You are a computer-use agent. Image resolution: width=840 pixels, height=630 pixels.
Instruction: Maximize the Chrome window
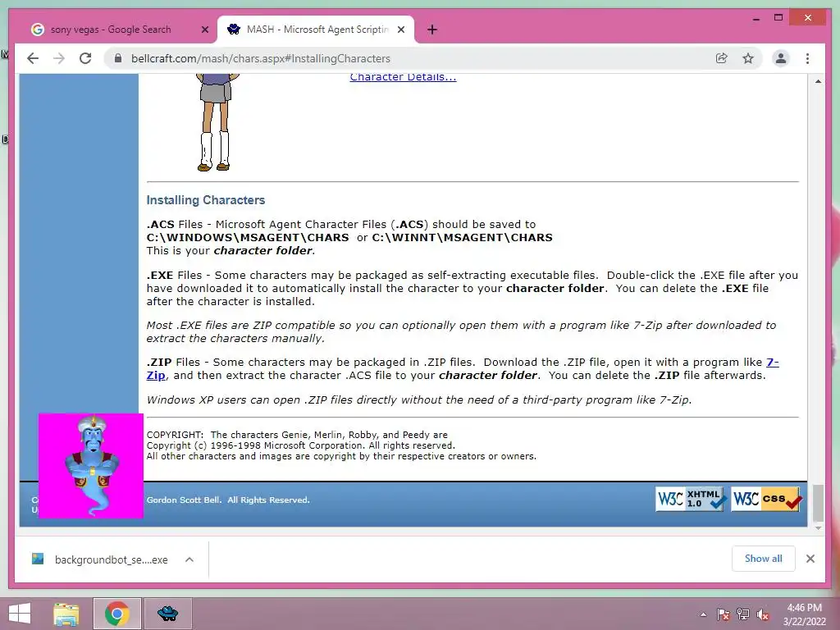click(778, 18)
